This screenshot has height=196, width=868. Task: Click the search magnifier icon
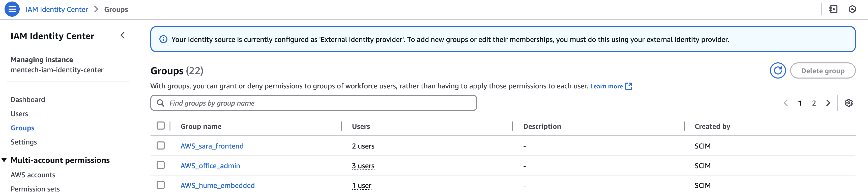pos(161,103)
